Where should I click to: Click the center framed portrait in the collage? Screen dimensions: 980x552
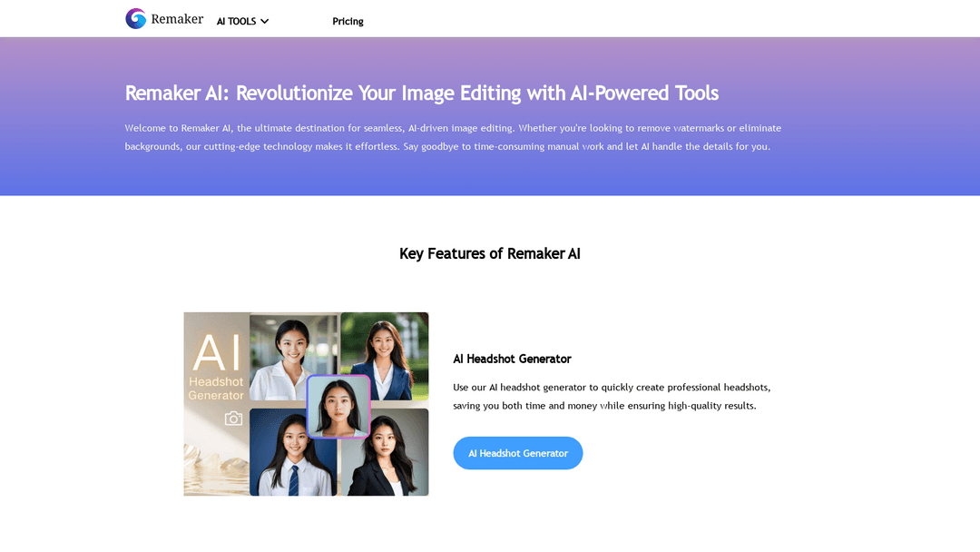point(338,407)
